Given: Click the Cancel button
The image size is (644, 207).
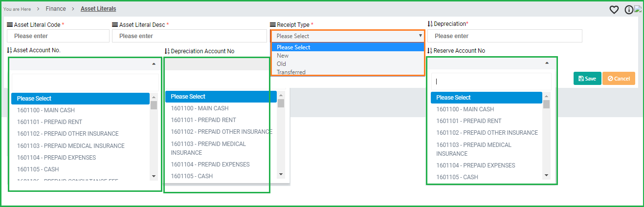Looking at the screenshot, I should (619, 79).
